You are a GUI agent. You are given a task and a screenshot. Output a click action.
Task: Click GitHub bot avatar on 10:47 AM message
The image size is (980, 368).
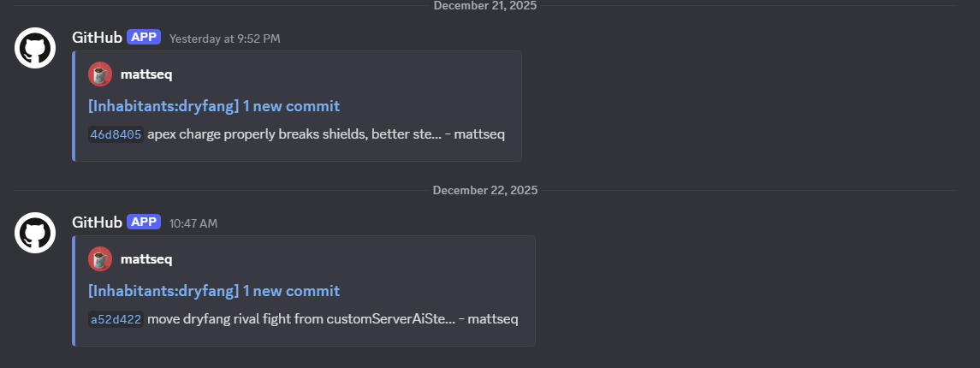point(35,232)
